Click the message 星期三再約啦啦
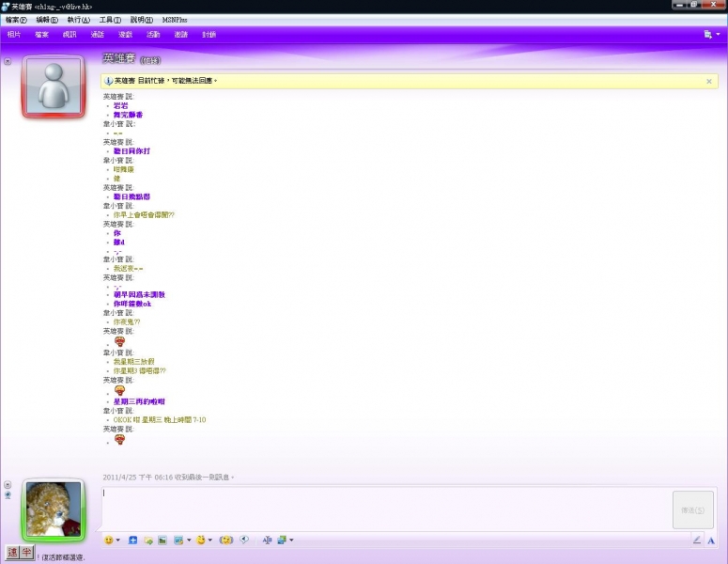The height and width of the screenshot is (564, 728). click(x=139, y=401)
